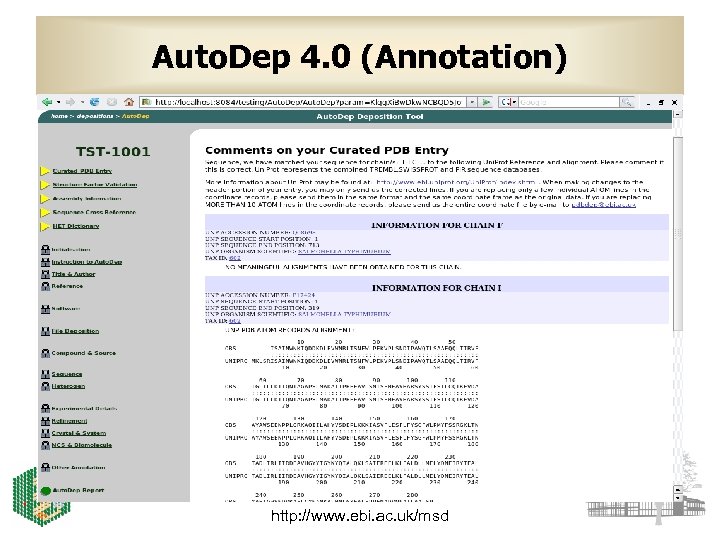Open tax ID 602 link under Chain I
Screen dimensions: 720x540
(x=235, y=321)
